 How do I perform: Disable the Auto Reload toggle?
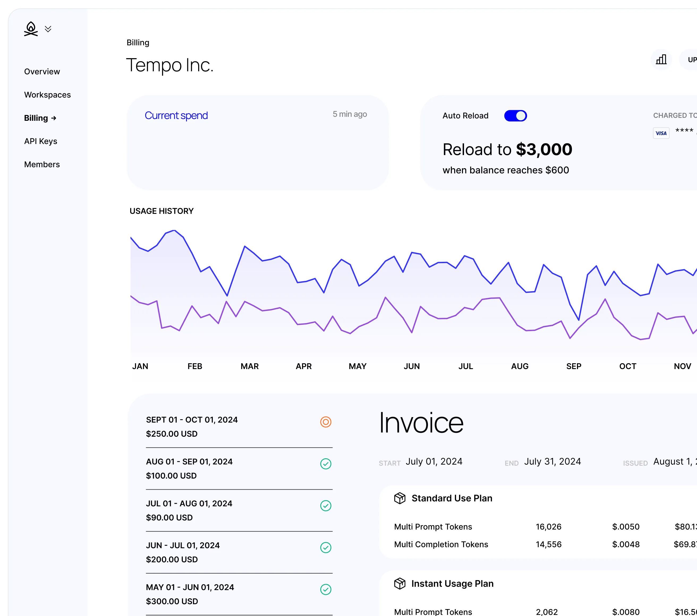(515, 115)
